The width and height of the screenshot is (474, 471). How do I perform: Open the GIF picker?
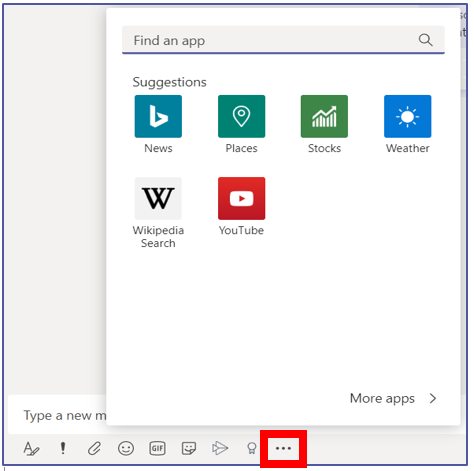click(x=157, y=448)
